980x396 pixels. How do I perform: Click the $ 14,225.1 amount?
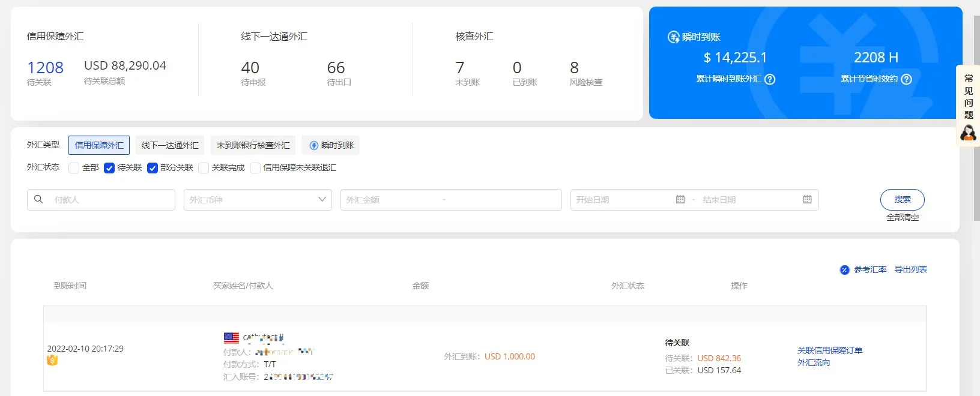735,58
